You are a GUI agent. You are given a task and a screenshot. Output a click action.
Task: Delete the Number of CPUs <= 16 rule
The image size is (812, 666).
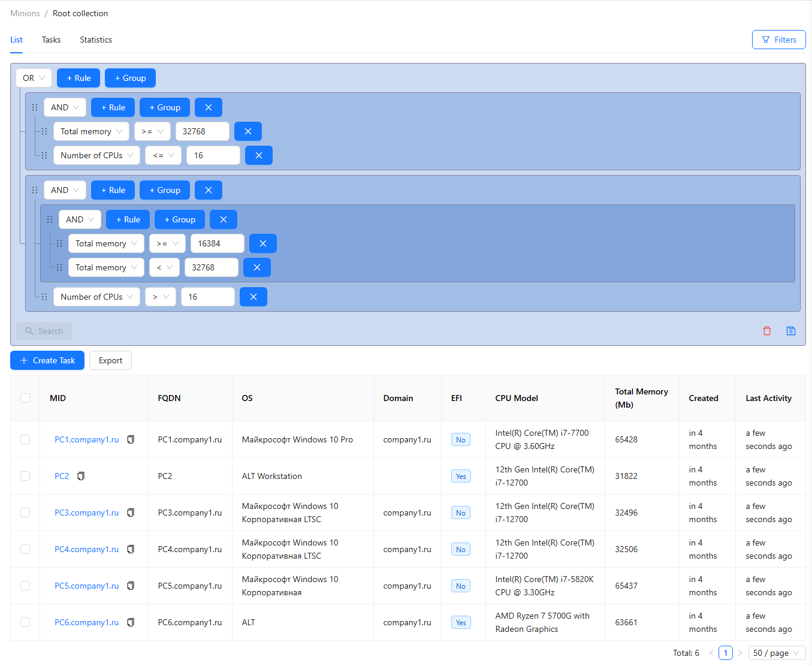pos(259,155)
